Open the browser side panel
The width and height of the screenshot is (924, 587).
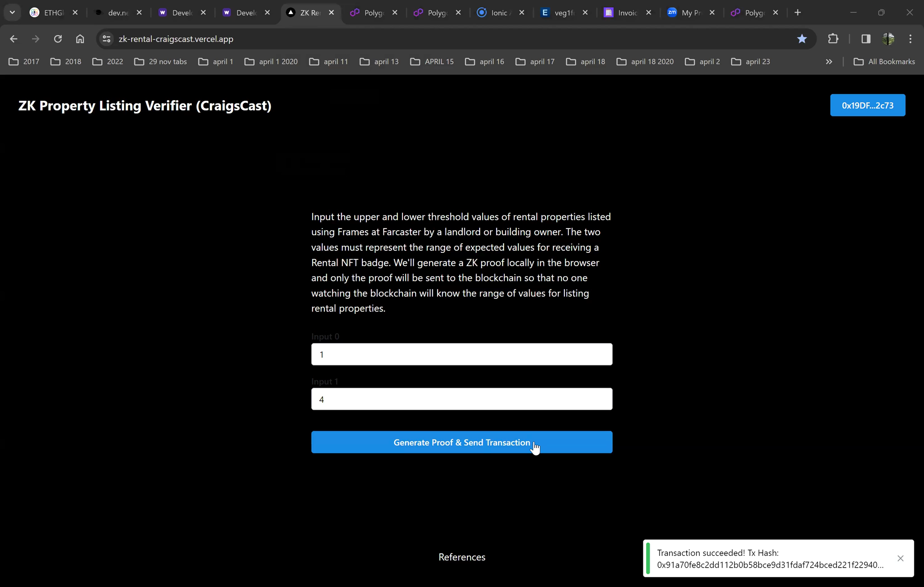[865, 39]
